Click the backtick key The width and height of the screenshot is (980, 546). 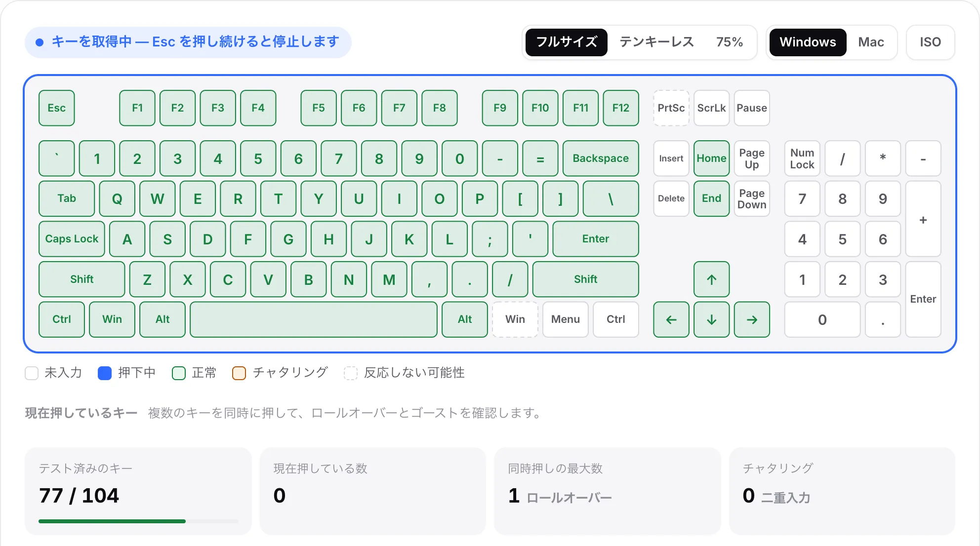[x=57, y=158]
